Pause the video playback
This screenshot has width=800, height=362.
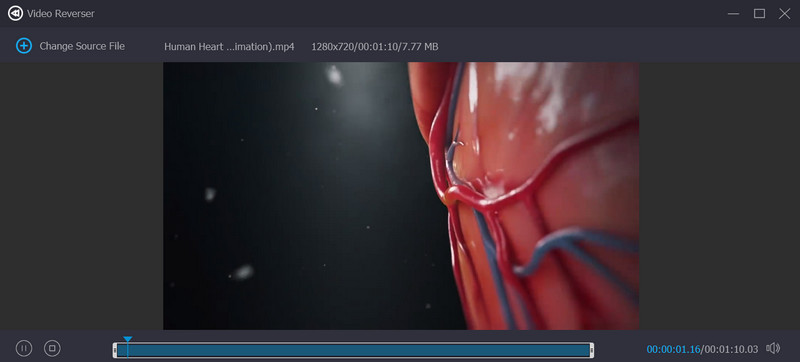[24, 348]
